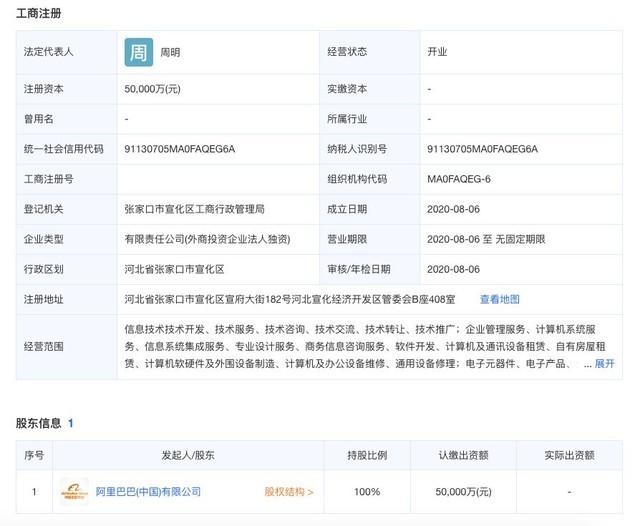640x526 pixels.
Task: Click 发起人/股东 column header
Action: pos(188,455)
